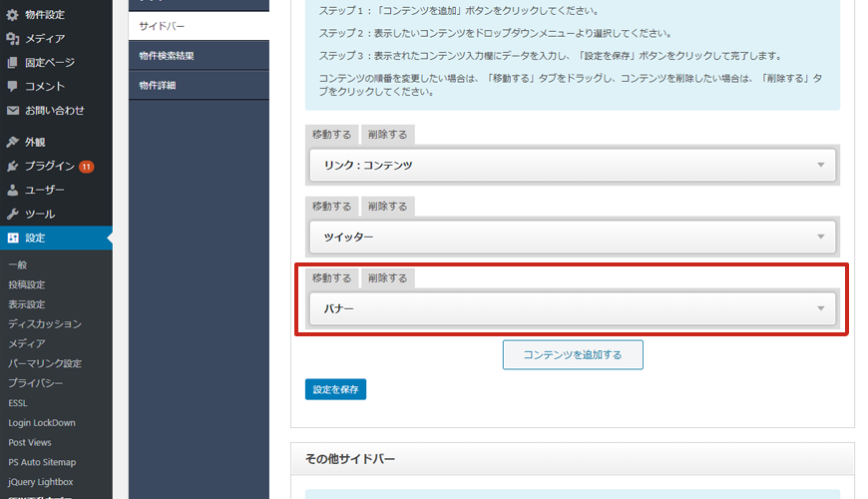868x499 pixels.
Task: Click the プラグイン plugin icon
Action: [12, 166]
